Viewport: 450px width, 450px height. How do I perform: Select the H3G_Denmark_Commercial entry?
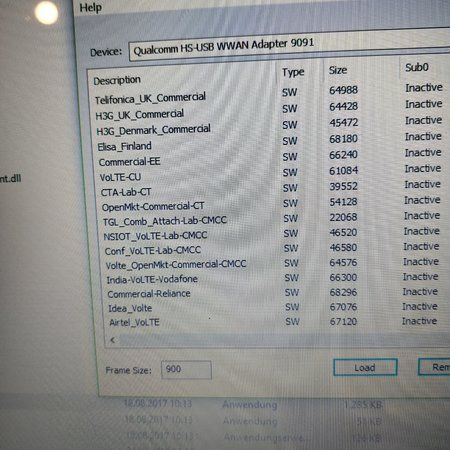(x=153, y=130)
